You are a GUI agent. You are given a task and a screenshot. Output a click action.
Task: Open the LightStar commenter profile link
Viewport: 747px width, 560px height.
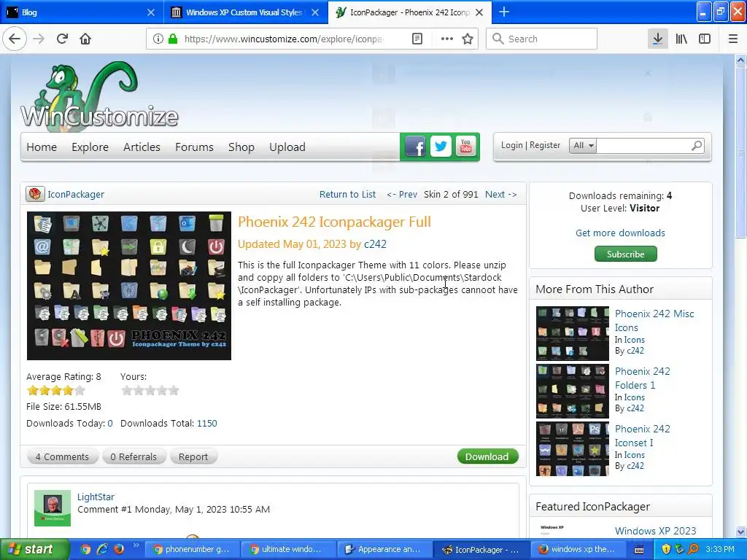click(x=96, y=497)
